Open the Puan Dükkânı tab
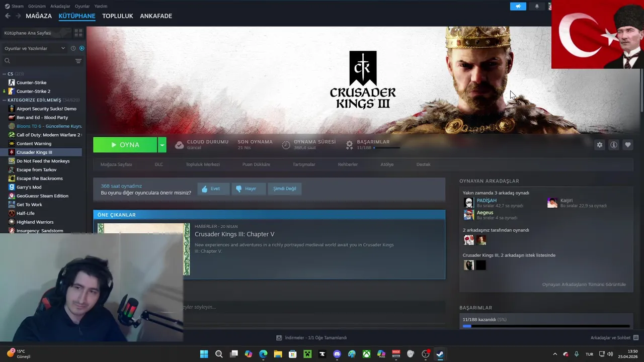Viewport: 644px width, 362px height. click(256, 164)
